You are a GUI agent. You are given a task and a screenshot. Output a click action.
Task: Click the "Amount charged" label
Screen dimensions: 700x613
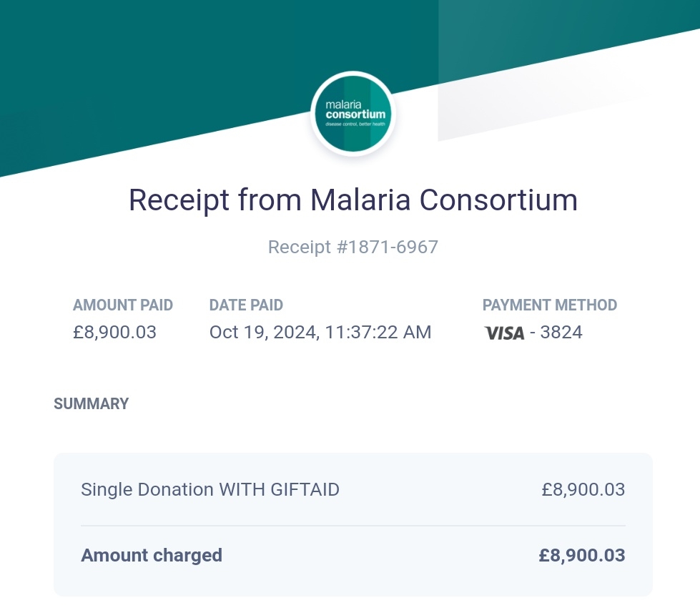tap(152, 555)
